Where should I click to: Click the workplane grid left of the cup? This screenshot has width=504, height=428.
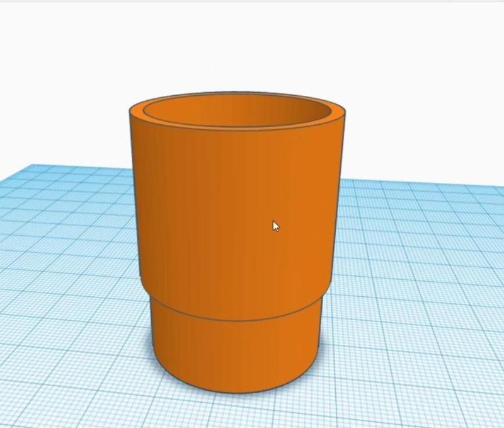(69, 252)
